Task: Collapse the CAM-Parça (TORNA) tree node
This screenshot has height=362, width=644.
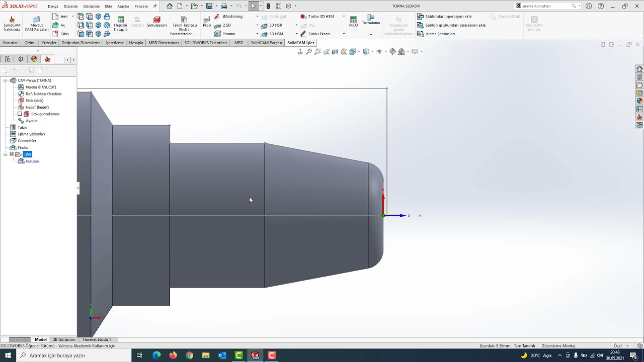Action: click(5, 80)
